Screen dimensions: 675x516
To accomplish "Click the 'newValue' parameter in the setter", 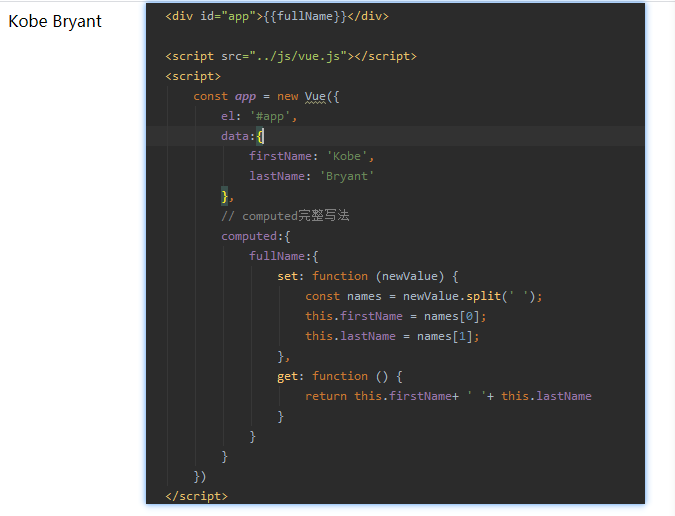I will coord(410,276).
